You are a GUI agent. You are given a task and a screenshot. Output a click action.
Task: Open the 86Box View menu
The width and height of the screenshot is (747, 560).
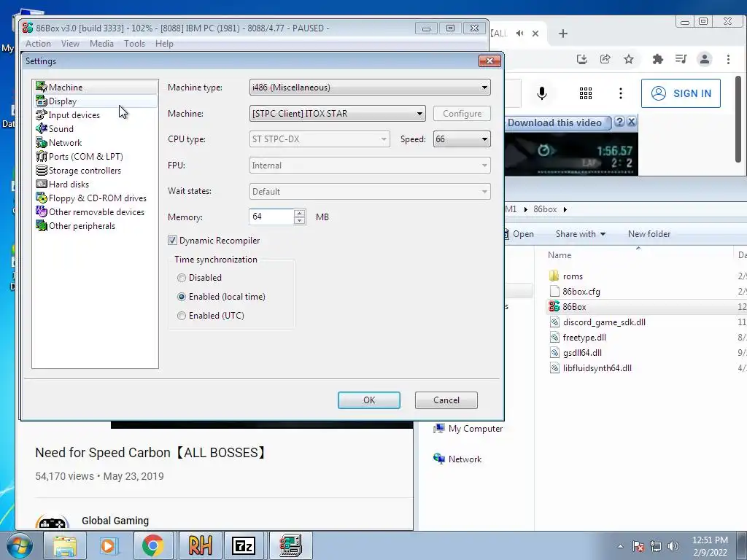pyautogui.click(x=70, y=43)
